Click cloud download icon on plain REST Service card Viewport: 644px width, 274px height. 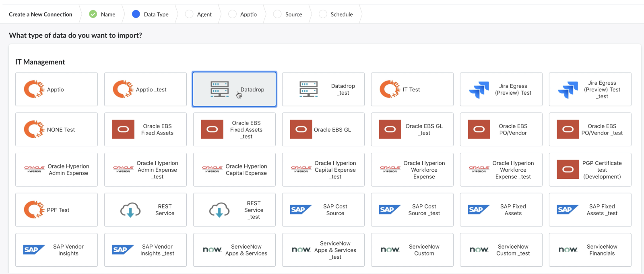click(130, 210)
